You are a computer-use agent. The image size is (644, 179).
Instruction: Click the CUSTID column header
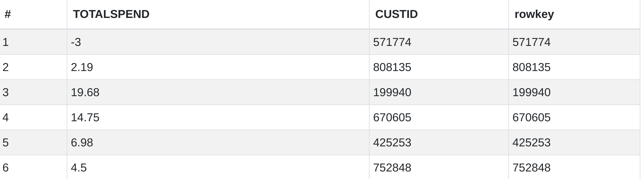[x=396, y=14]
